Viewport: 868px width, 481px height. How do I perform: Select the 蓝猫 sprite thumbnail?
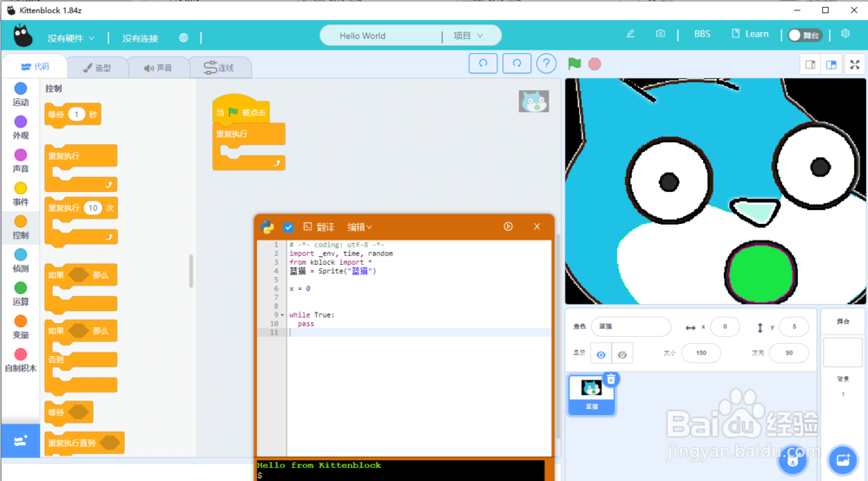(591, 395)
